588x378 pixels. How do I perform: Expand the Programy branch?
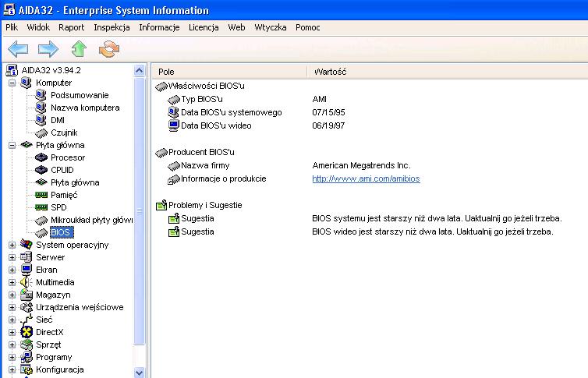coord(12,358)
